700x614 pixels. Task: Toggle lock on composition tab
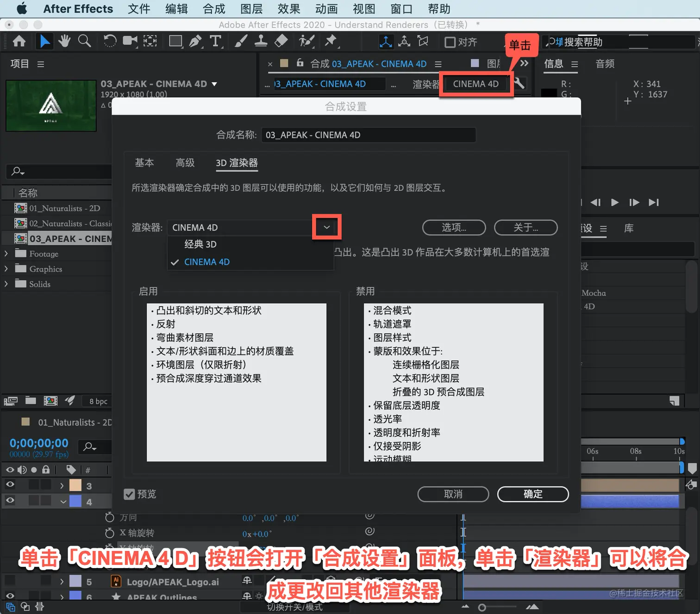300,63
